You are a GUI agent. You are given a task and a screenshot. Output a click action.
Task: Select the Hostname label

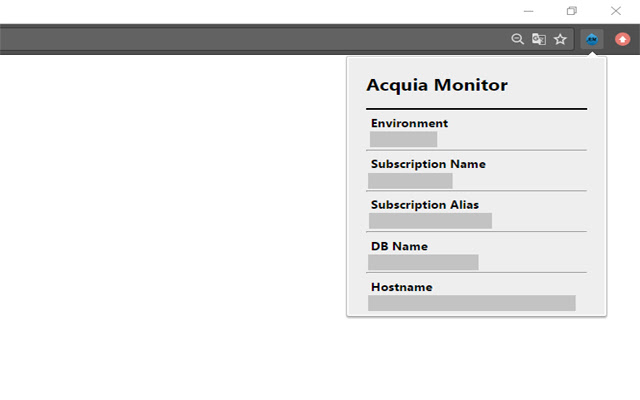click(401, 287)
